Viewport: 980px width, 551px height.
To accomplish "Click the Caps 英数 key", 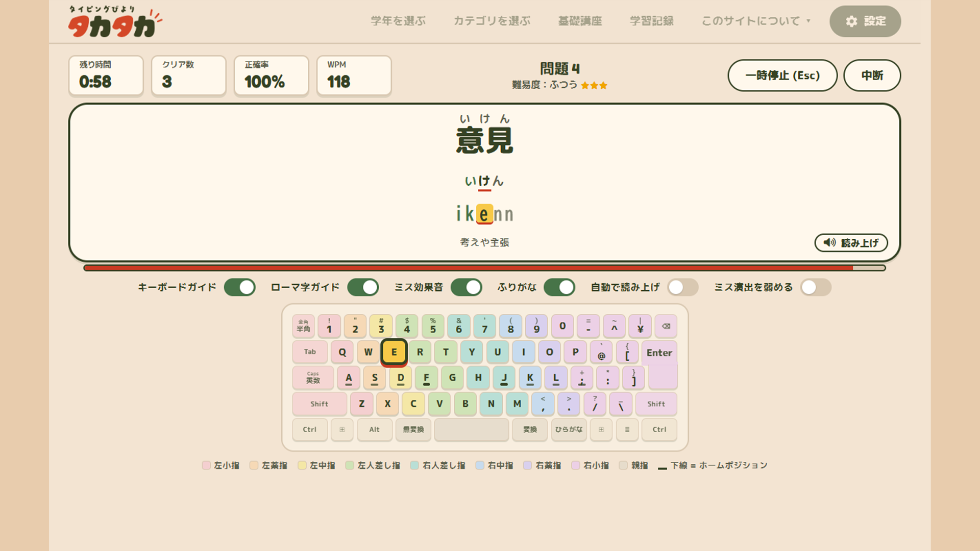I will [313, 378].
